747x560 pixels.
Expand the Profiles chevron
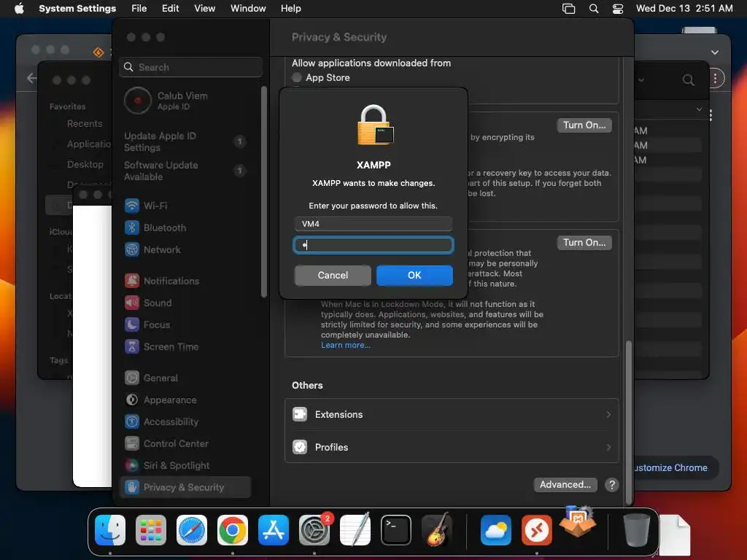(x=608, y=447)
